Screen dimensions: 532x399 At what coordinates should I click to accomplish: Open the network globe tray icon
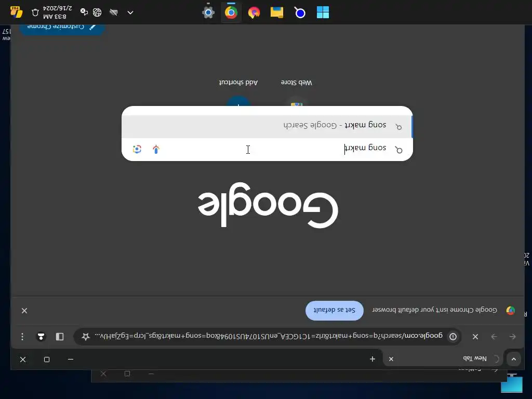97,12
